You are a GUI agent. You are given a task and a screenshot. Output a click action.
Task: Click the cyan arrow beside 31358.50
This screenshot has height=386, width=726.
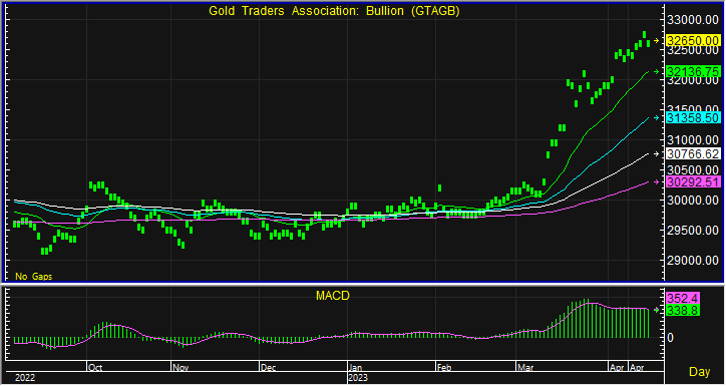coord(656,118)
